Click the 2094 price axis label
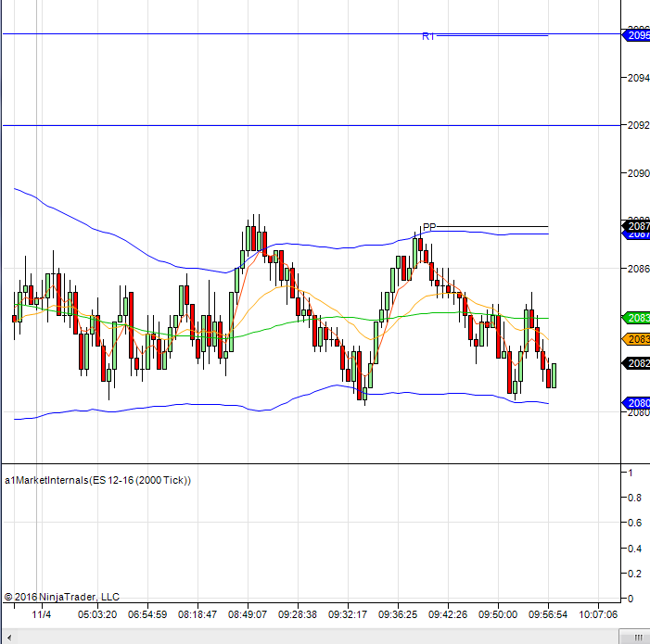 pos(639,78)
